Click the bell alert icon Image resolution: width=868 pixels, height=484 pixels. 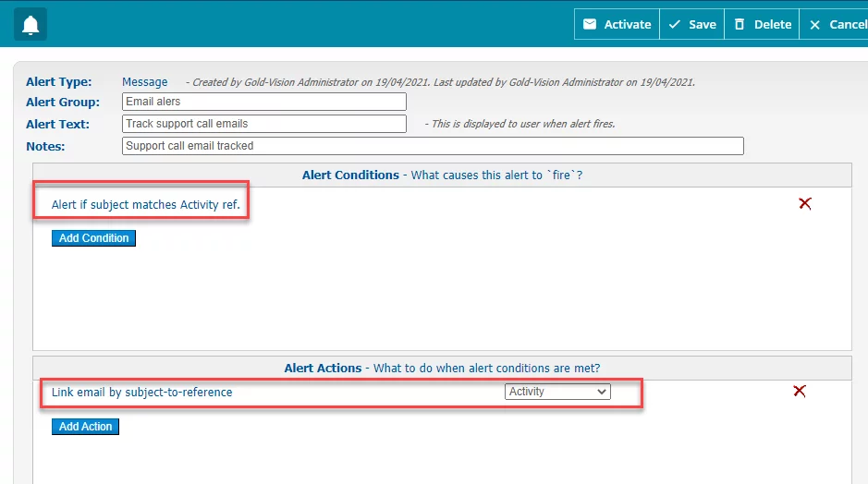point(31,24)
